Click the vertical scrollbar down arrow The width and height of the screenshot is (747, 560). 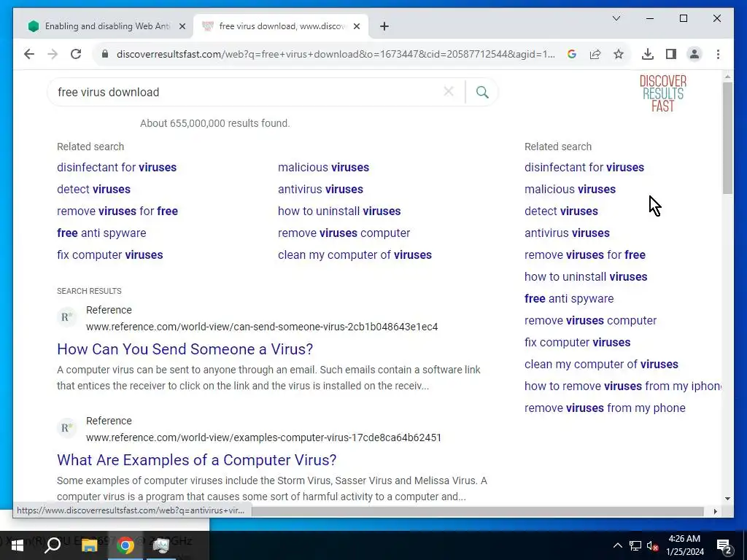click(x=727, y=499)
